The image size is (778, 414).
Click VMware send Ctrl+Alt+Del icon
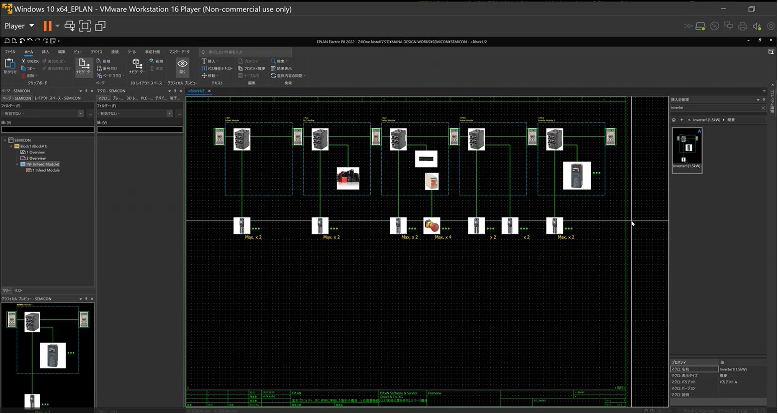[x=70, y=25]
